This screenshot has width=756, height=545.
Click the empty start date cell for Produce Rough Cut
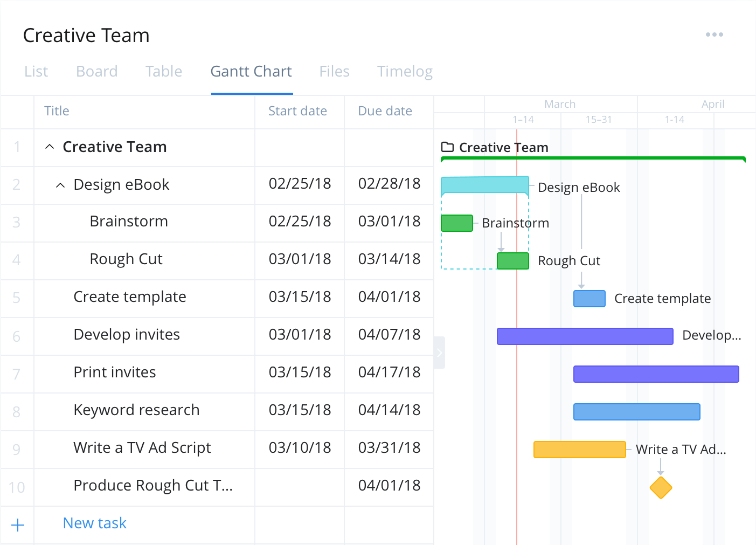coord(300,487)
